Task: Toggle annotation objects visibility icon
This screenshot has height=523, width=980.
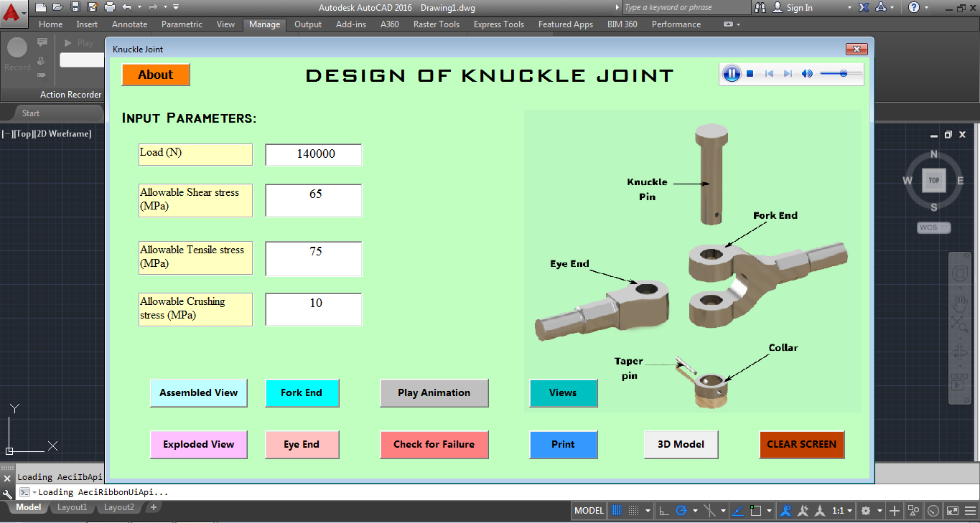Action: coord(785,511)
